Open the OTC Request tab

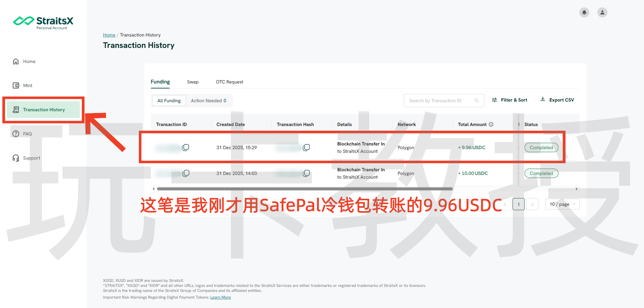click(x=229, y=82)
